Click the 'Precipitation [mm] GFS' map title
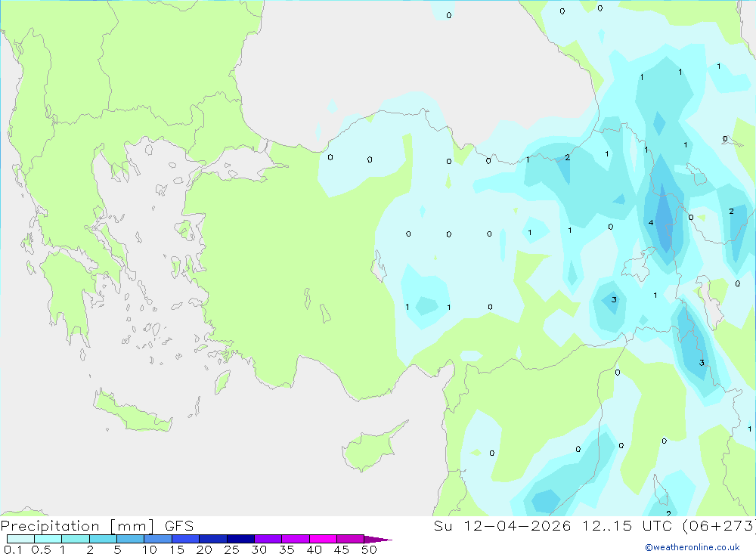Image resolution: width=756 pixels, height=554 pixels. [97, 526]
